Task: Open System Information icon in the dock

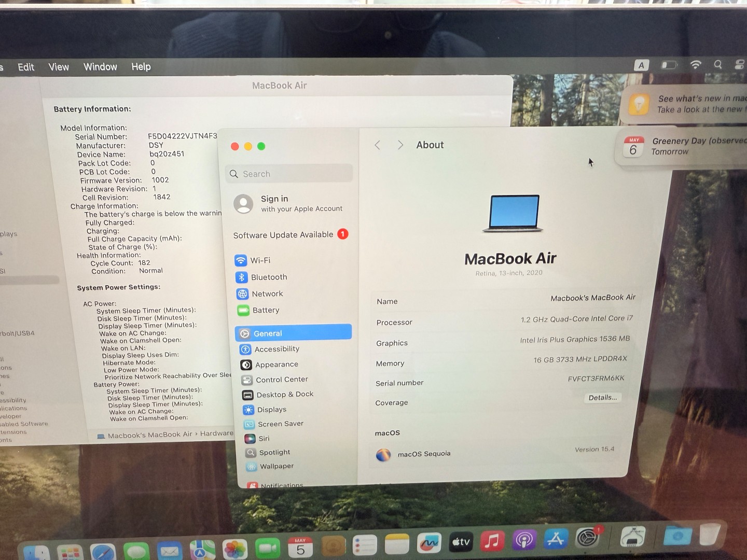Action: point(633,536)
